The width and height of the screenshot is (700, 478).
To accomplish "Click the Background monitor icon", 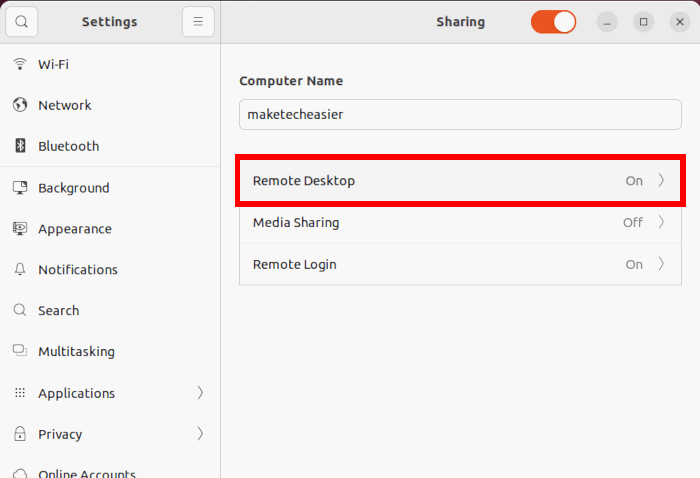I will tap(20, 188).
